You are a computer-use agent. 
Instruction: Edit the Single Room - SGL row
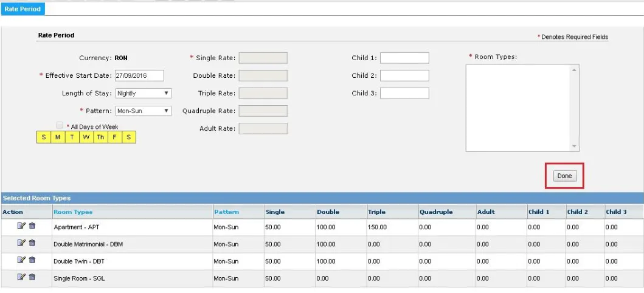pyautogui.click(x=21, y=277)
